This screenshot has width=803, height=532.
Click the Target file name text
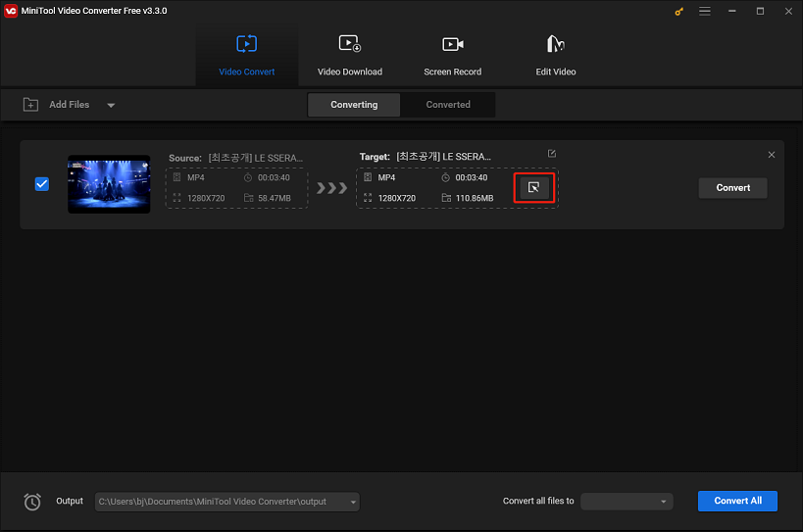click(x=443, y=157)
